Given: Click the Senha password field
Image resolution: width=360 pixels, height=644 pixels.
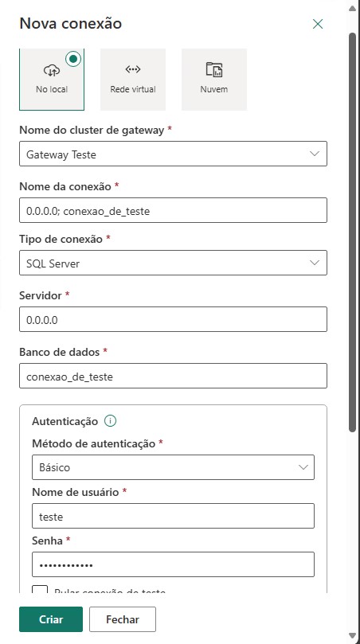Looking at the screenshot, I should click(173, 564).
